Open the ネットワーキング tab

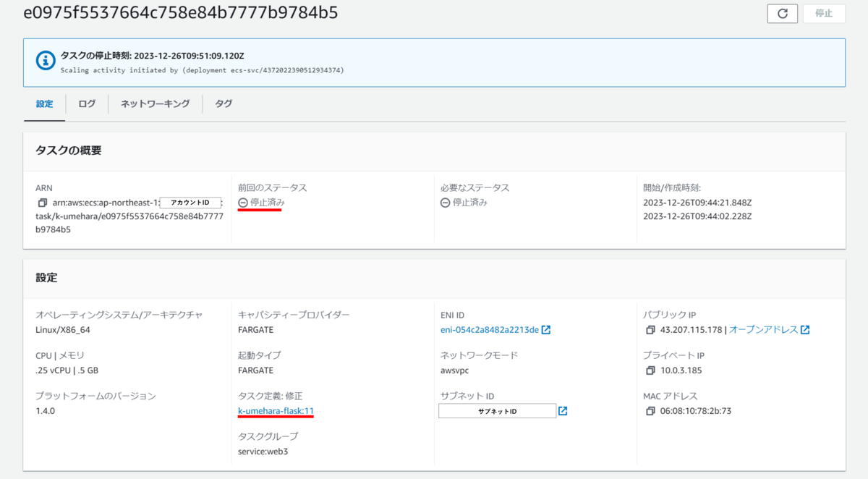[x=154, y=103]
